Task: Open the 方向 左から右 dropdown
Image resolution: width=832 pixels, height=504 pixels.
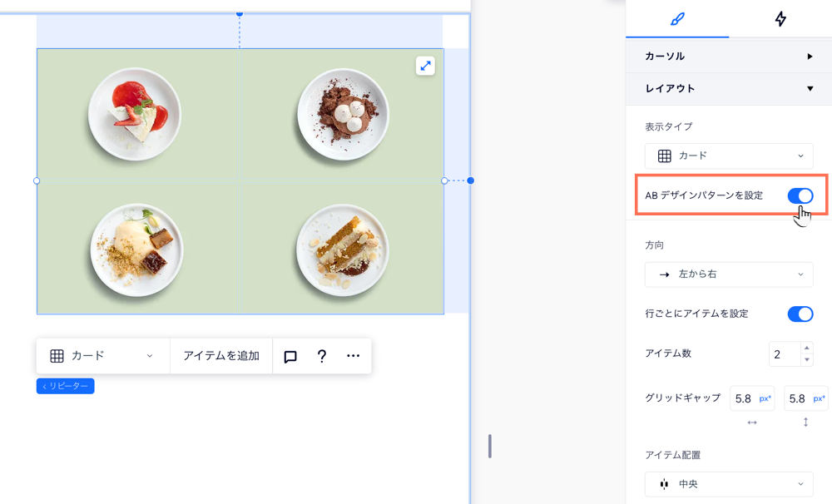Action: coord(729,274)
